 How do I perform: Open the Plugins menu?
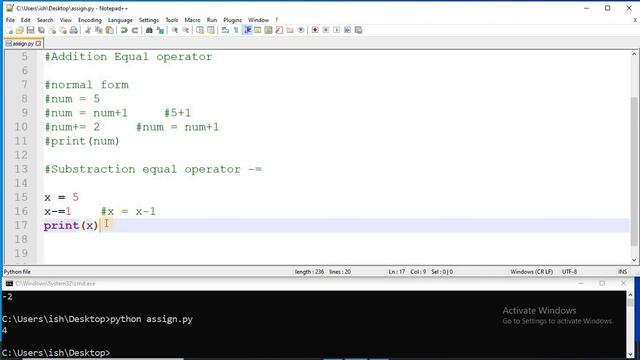232,20
